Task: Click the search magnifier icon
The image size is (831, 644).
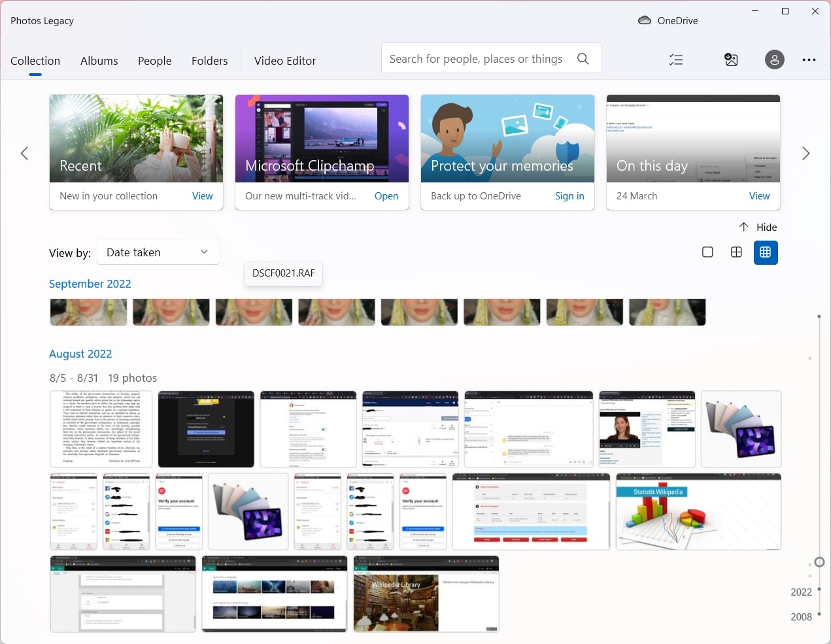Action: tap(583, 59)
